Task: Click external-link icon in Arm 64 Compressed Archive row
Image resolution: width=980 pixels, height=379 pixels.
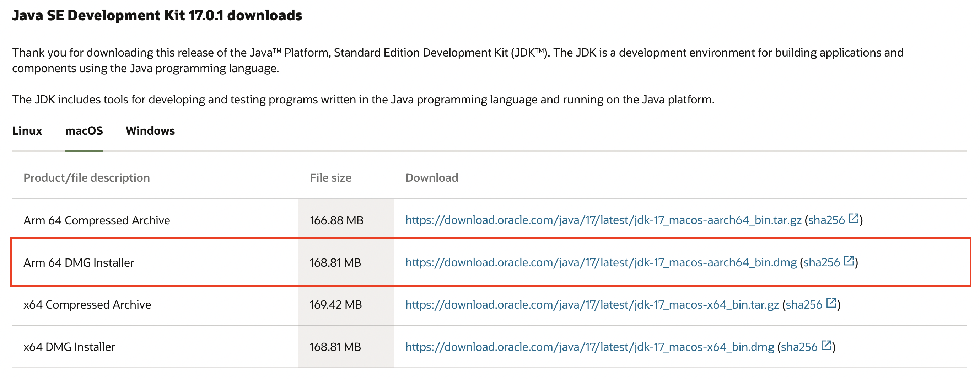Action: click(854, 218)
